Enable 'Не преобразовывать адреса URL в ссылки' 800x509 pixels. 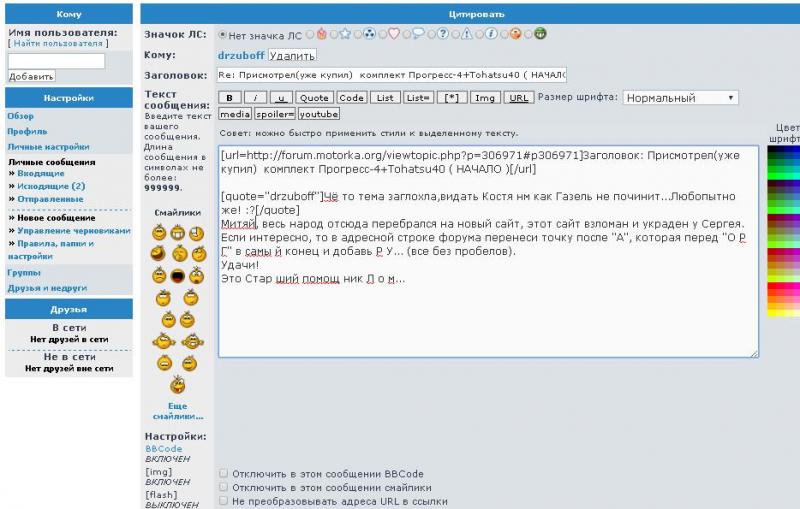point(223,501)
